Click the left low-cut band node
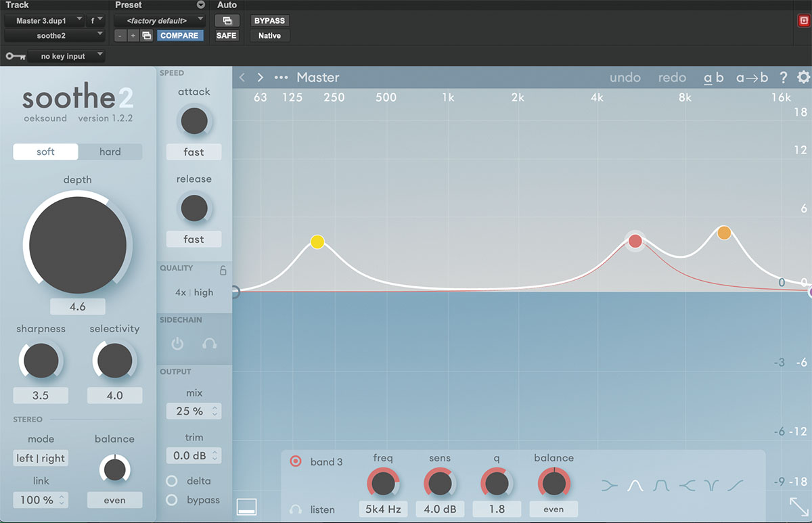Viewport: 812px width, 523px height. pos(234,292)
